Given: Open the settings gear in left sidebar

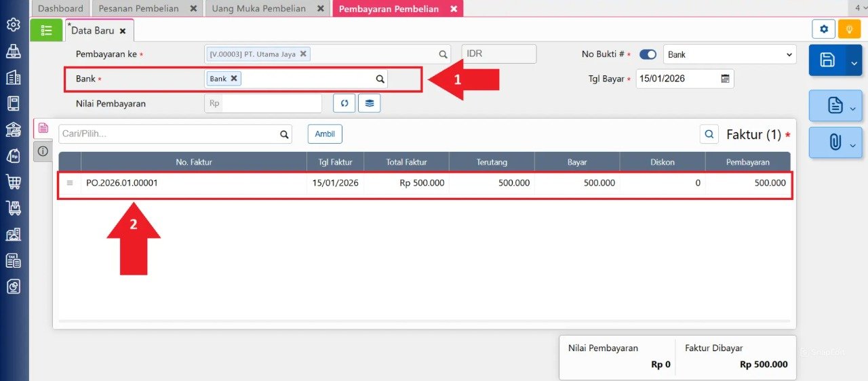Looking at the screenshot, I should (13, 25).
